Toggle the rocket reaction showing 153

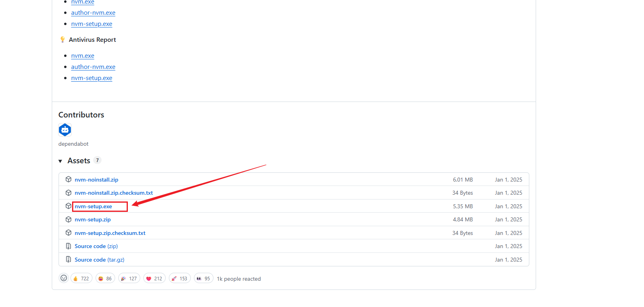pos(180,278)
